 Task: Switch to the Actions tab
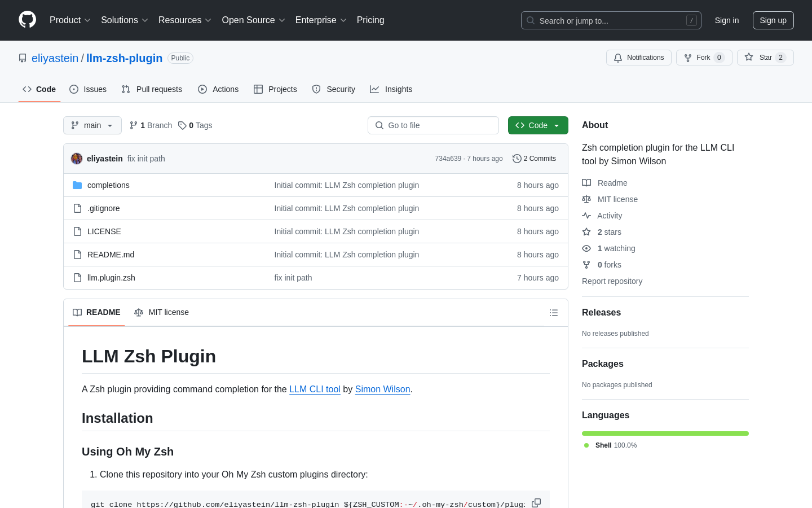[x=218, y=89]
